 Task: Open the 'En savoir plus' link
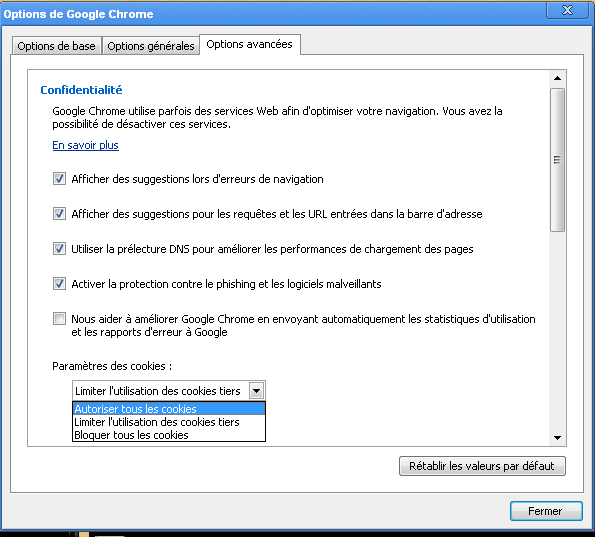point(85,145)
